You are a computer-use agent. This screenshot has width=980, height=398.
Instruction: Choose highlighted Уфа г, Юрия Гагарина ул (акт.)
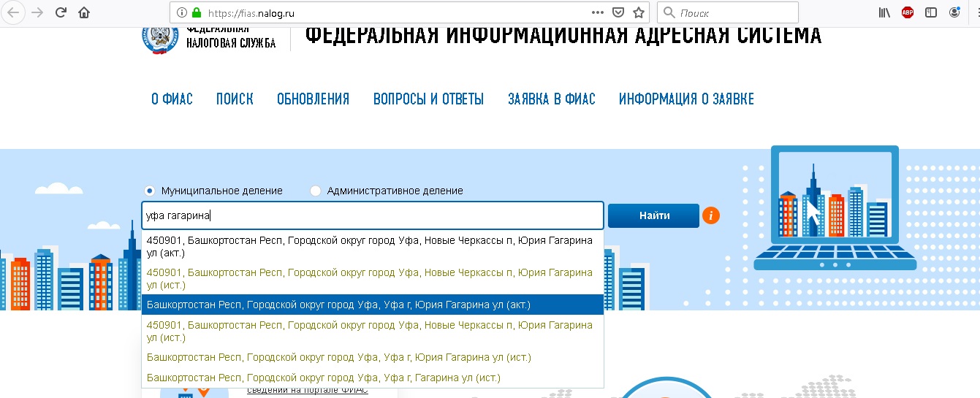click(x=373, y=305)
